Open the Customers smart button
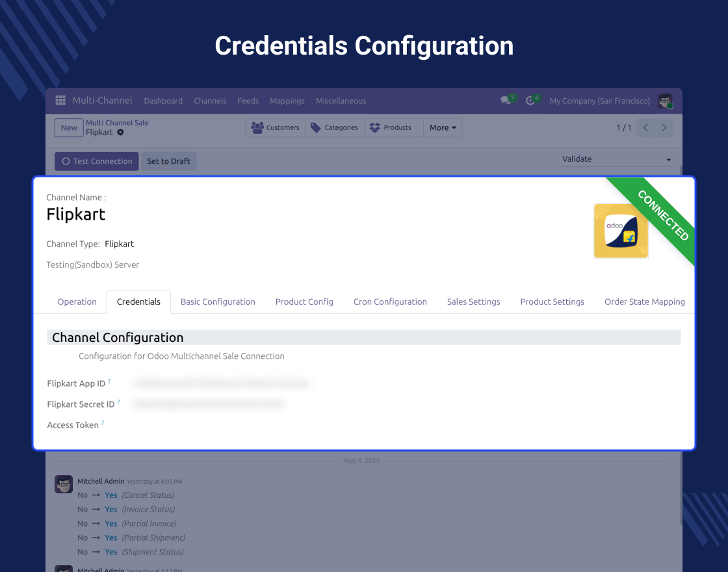 [x=276, y=127]
